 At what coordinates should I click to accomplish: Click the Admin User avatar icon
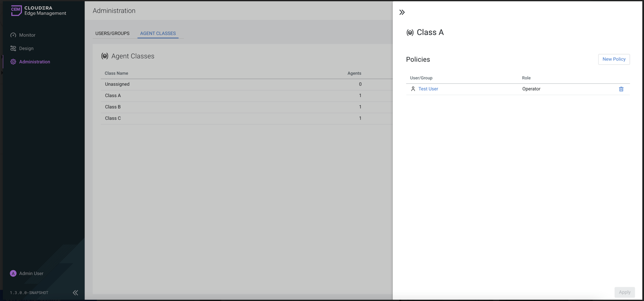click(13, 273)
